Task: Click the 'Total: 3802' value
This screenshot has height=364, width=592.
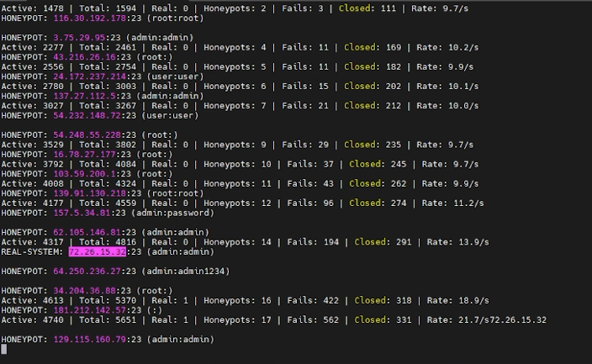Action: [x=108, y=145]
